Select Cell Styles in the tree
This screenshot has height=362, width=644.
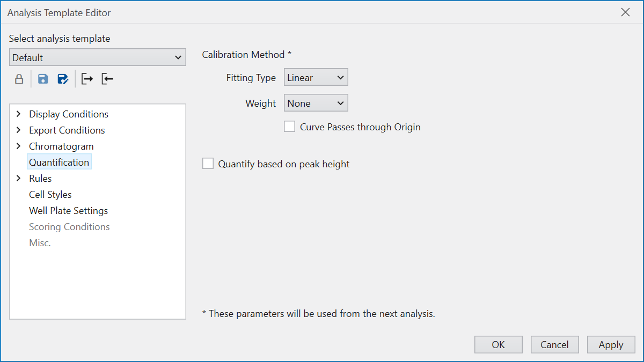50,195
